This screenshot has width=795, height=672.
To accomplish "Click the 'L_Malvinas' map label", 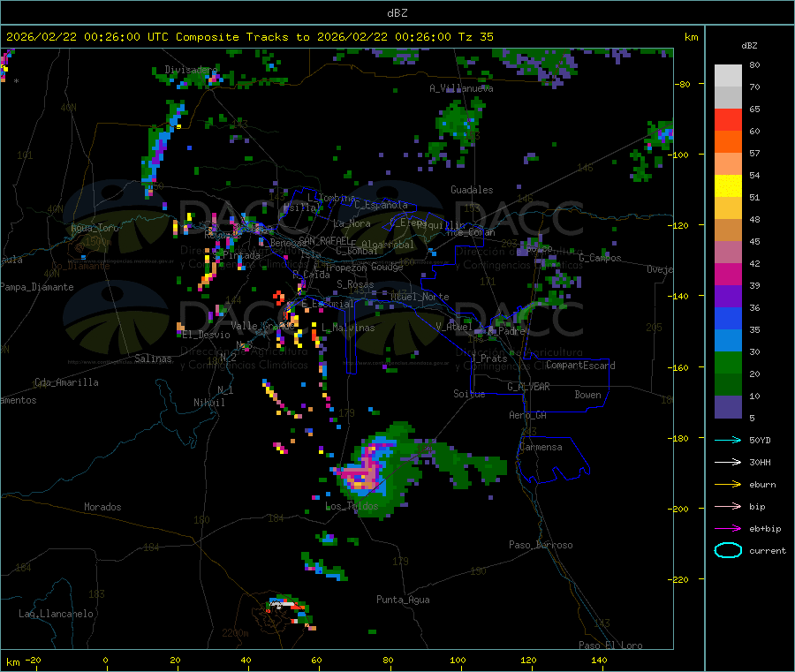I will [x=348, y=328].
